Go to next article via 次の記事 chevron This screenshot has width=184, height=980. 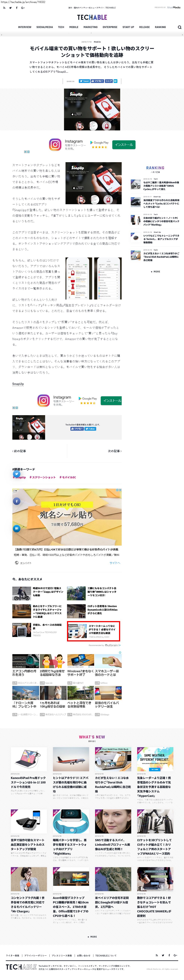pyautogui.click(x=115, y=451)
